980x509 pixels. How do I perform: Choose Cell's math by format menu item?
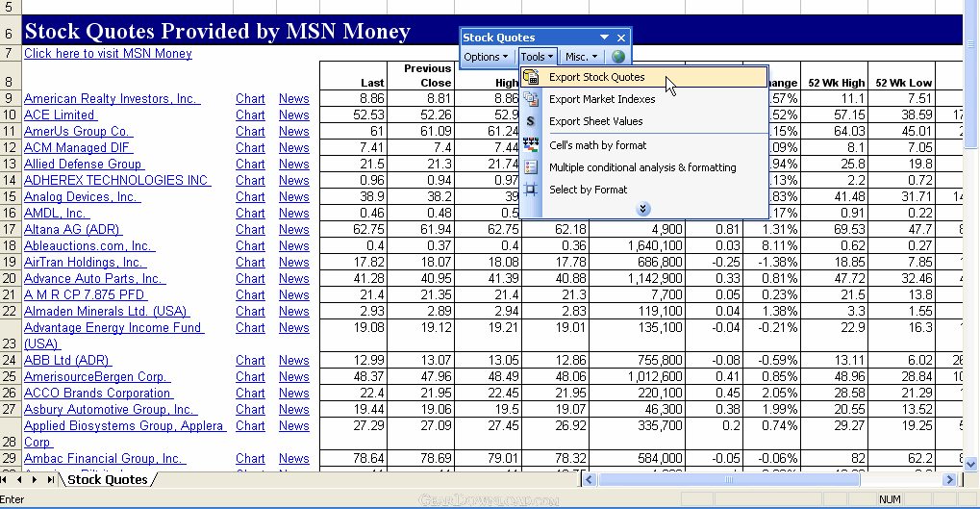643,145
